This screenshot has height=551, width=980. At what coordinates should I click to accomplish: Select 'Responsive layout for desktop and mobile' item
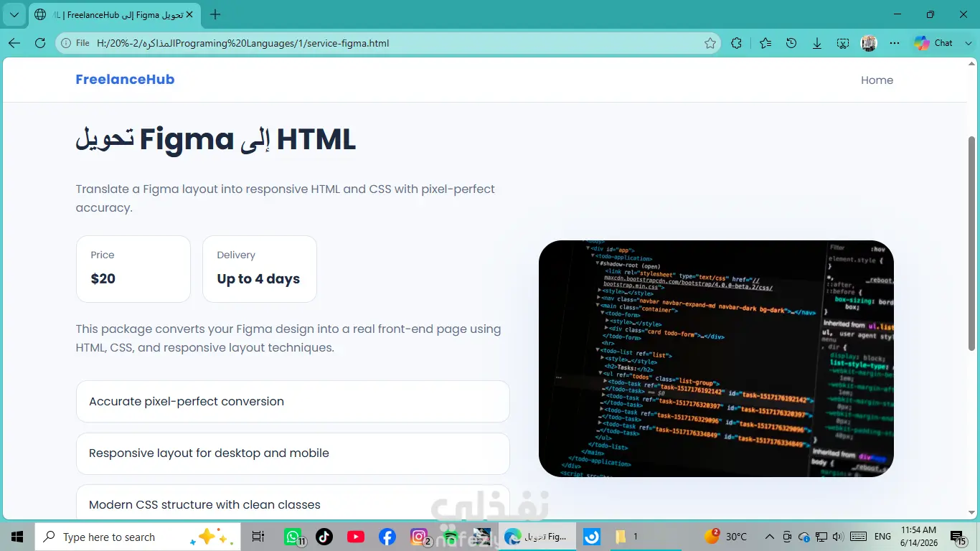[x=293, y=453]
